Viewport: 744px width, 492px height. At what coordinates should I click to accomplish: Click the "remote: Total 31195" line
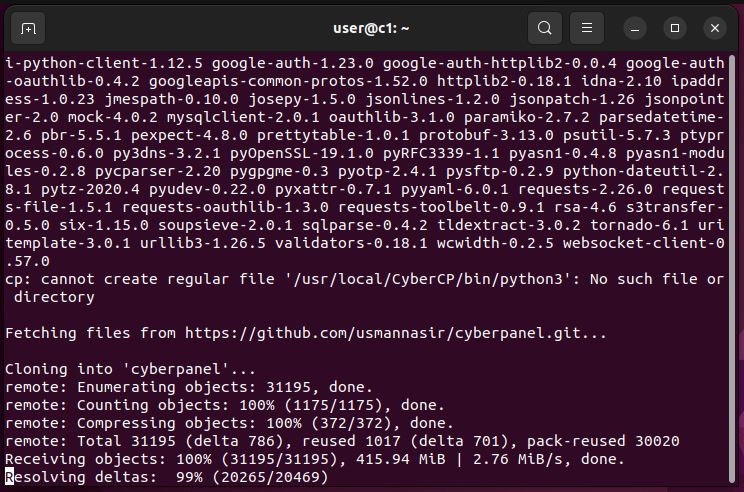(x=342, y=441)
